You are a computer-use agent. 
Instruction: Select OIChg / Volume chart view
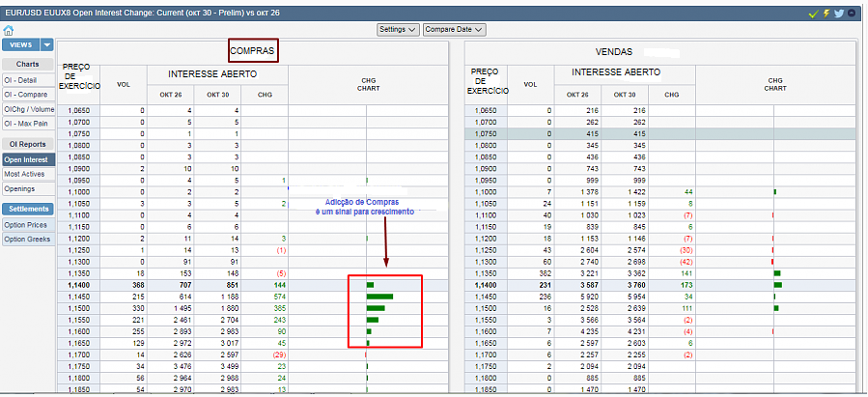27,109
